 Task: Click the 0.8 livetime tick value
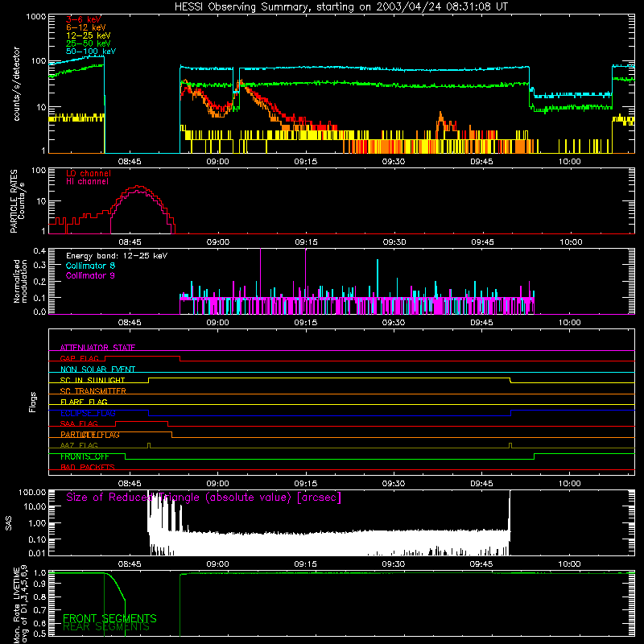click(x=39, y=597)
